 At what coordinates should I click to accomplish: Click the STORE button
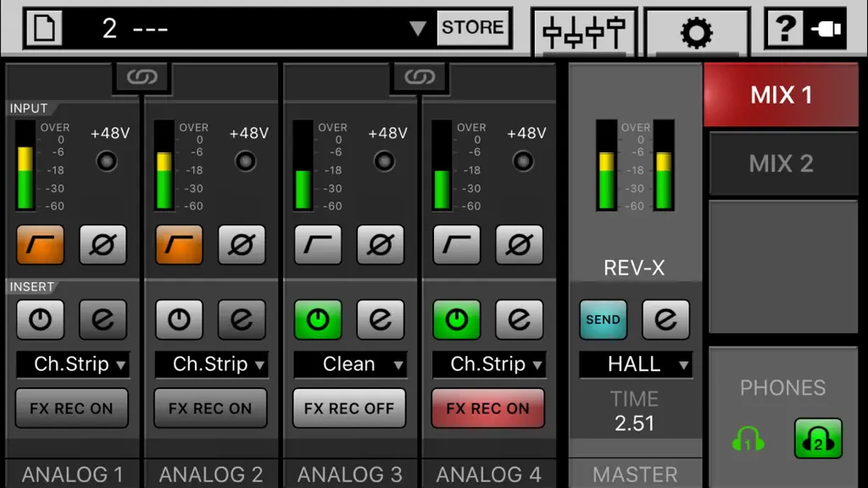point(473,27)
